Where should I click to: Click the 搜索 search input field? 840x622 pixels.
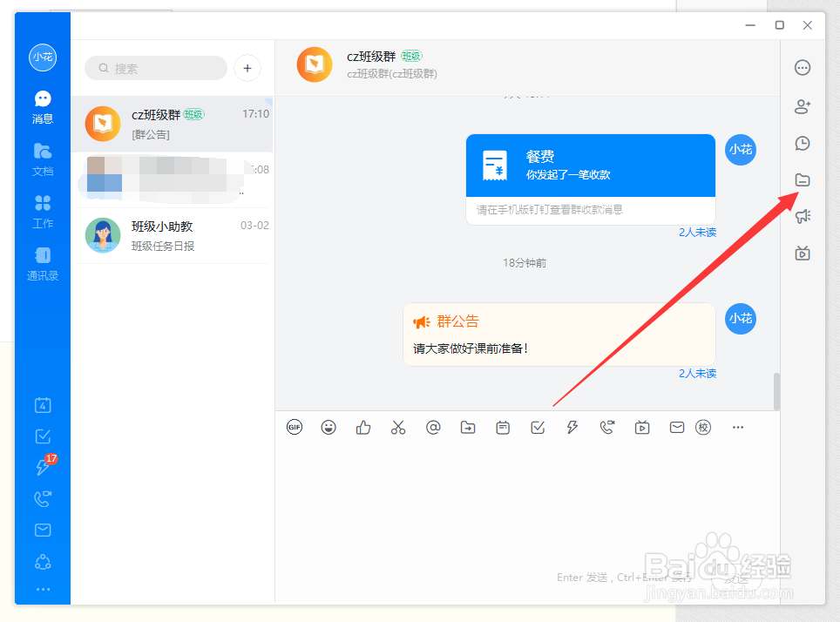[155, 68]
